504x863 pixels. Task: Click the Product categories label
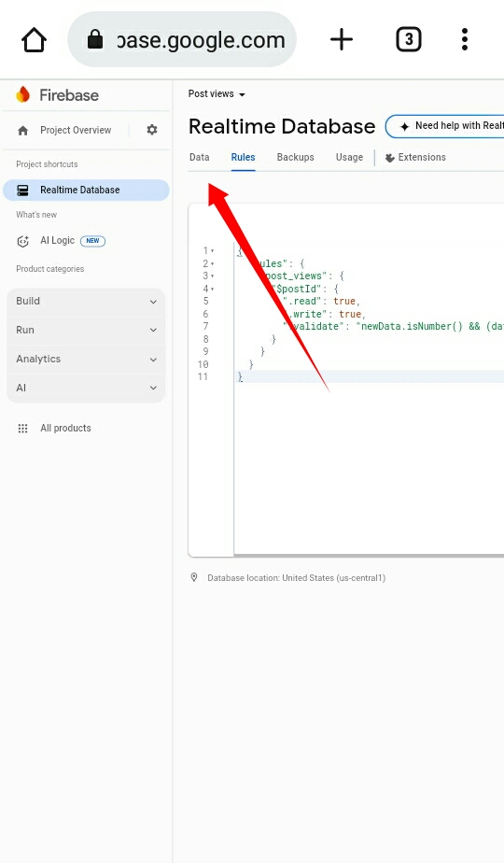coord(50,269)
